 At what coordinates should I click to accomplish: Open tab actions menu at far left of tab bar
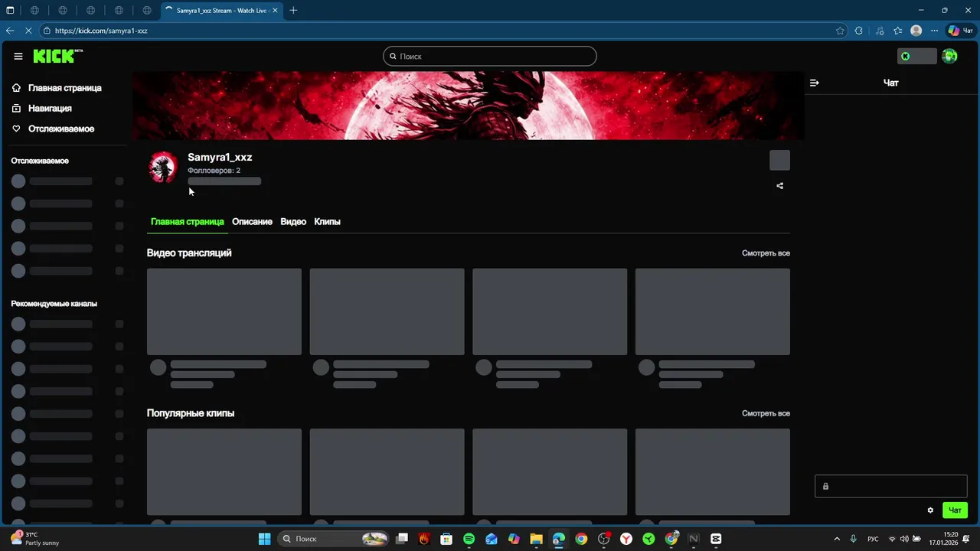10,10
